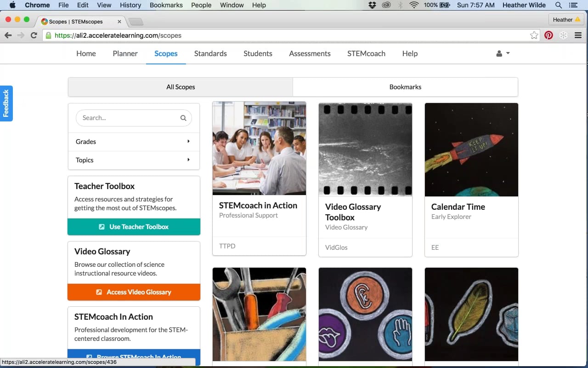Open the Planner nav tab
The image size is (588, 368).
[125, 53]
